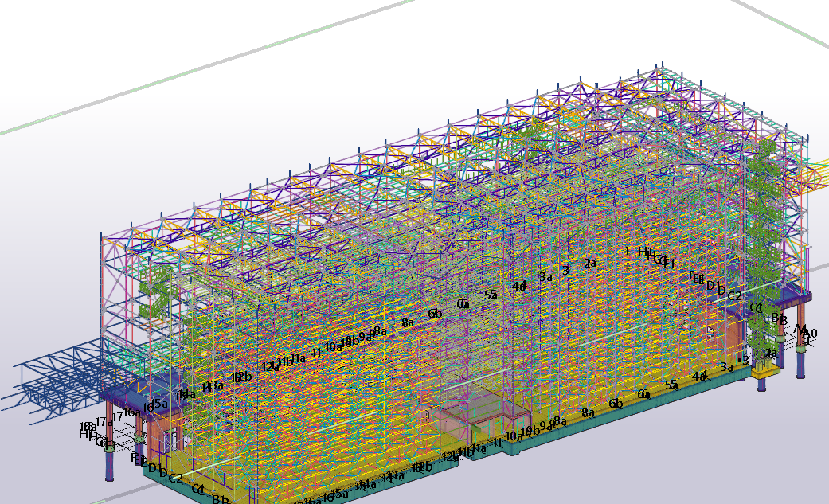Select the 17a grid label on left side
The height and width of the screenshot is (504, 829).
104,422
